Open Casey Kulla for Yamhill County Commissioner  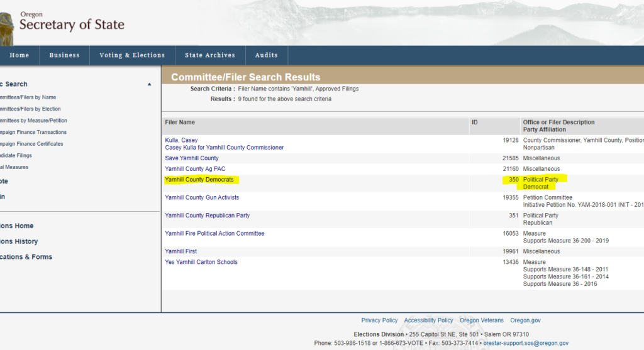(225, 148)
